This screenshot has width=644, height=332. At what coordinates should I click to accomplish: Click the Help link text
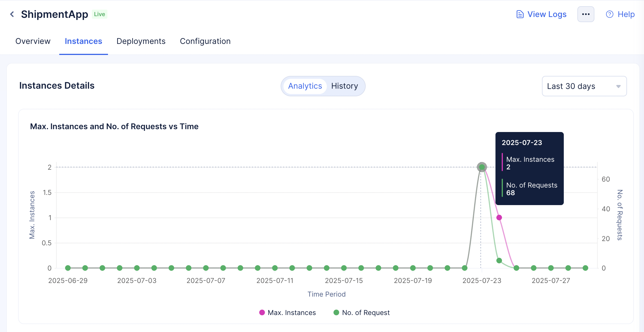626,14
